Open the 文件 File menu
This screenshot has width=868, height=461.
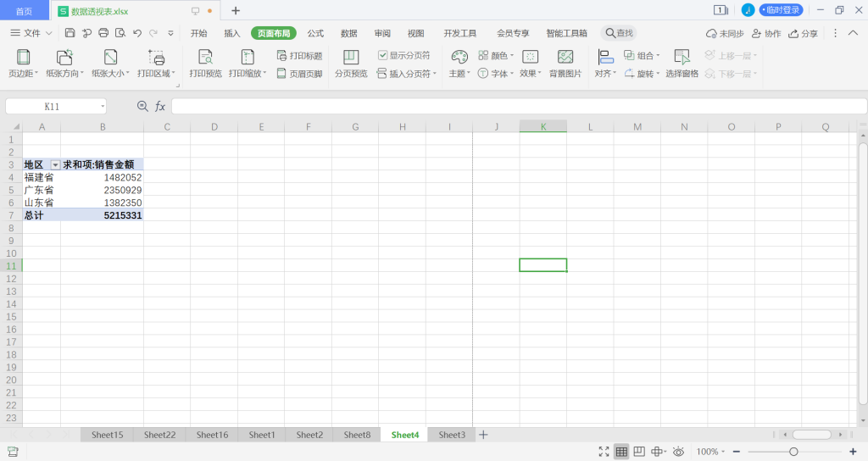tap(31, 33)
